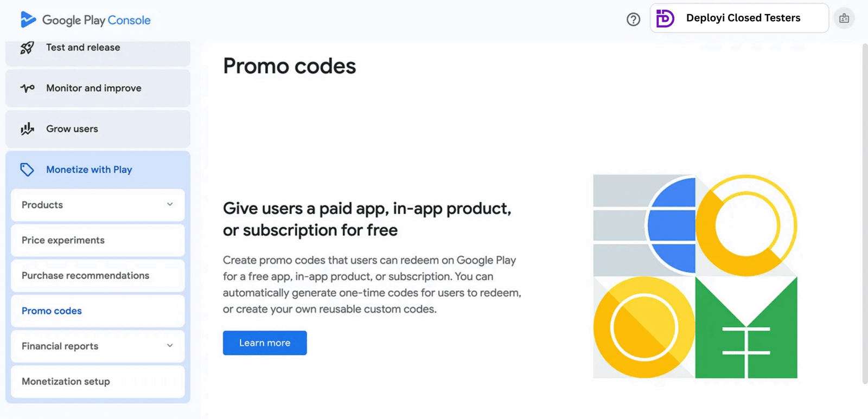Open Monetization setup page

tap(66, 381)
